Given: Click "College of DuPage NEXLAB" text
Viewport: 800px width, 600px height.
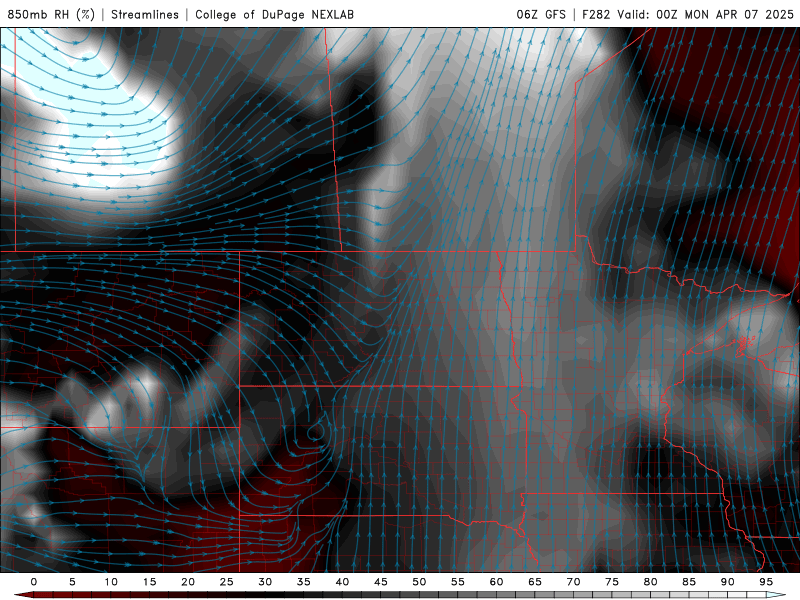Looking at the screenshot, I should pyautogui.click(x=274, y=14).
